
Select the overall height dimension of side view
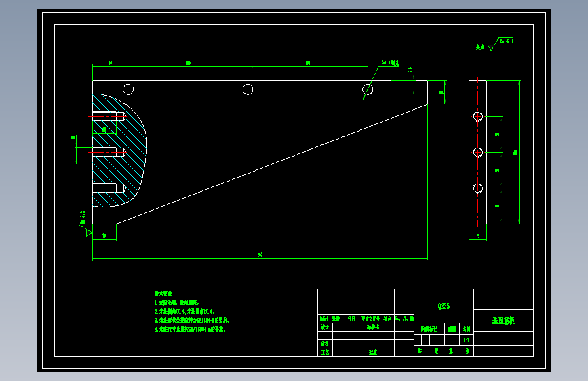515,152
